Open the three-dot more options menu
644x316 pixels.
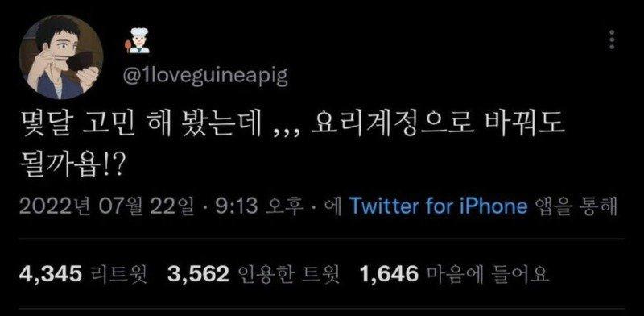coord(612,40)
